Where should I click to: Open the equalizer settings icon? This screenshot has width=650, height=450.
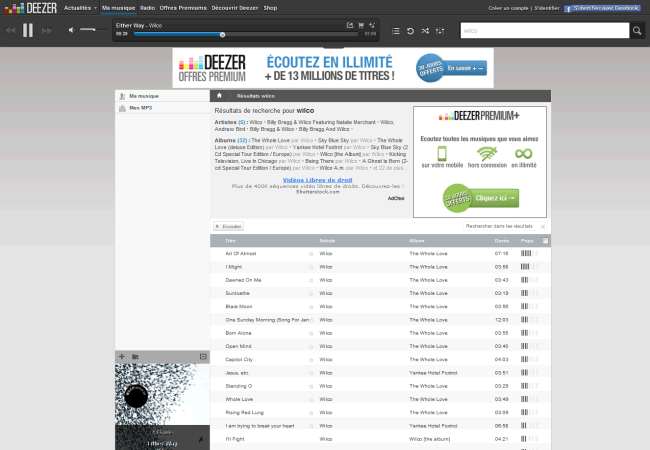pyautogui.click(x=440, y=31)
